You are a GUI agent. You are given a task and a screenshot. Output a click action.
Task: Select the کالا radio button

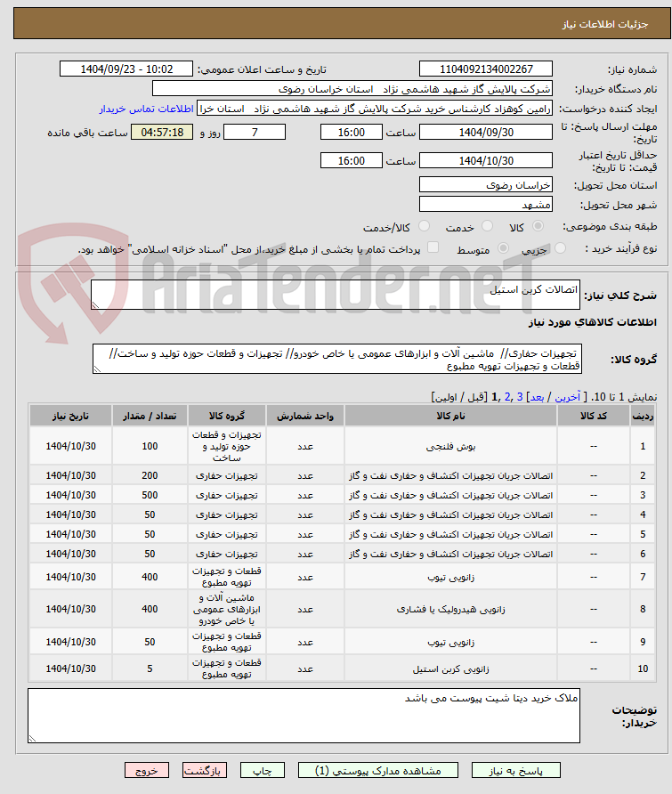[538, 226]
